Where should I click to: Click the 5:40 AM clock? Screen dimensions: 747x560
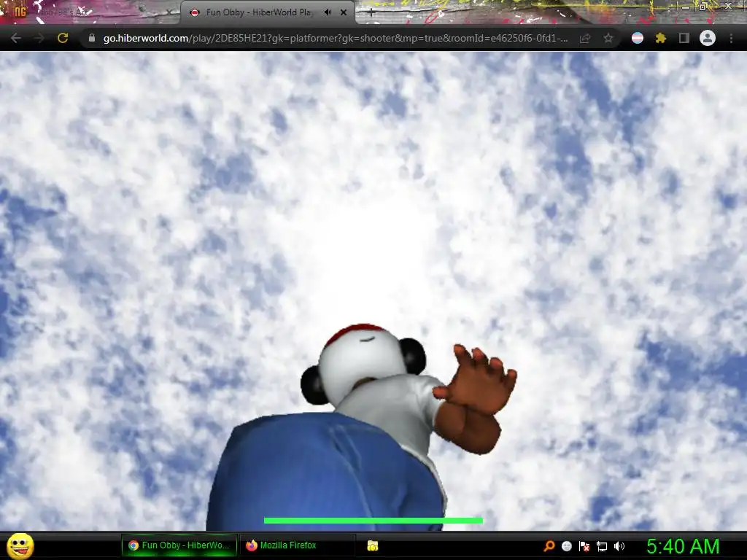click(x=683, y=546)
